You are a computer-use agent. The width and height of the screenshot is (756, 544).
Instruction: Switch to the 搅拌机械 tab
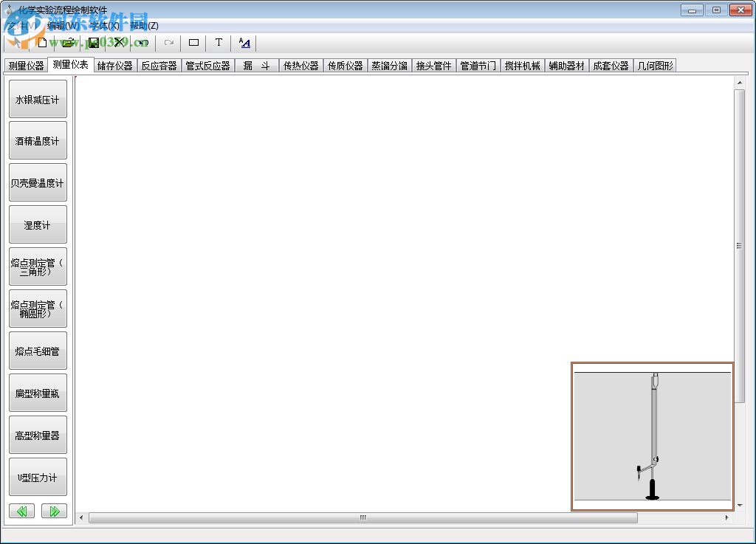[x=522, y=66]
